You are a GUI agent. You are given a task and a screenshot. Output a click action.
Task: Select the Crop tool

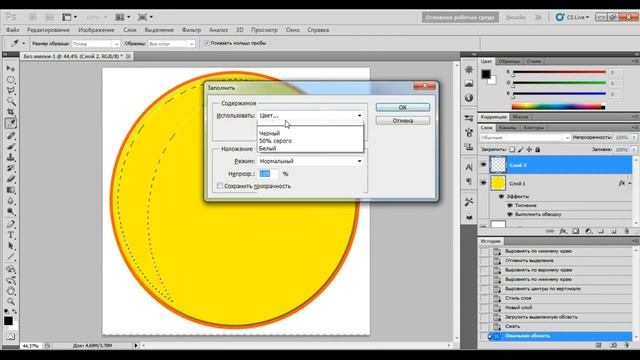tap(11, 112)
